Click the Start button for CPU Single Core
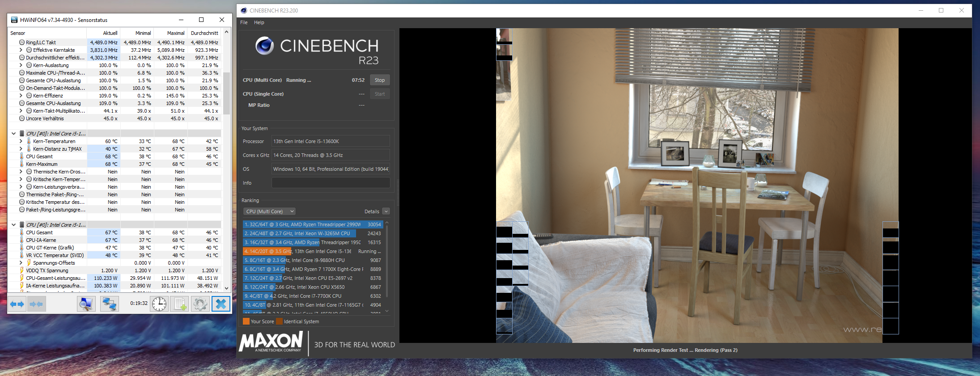 (x=380, y=94)
